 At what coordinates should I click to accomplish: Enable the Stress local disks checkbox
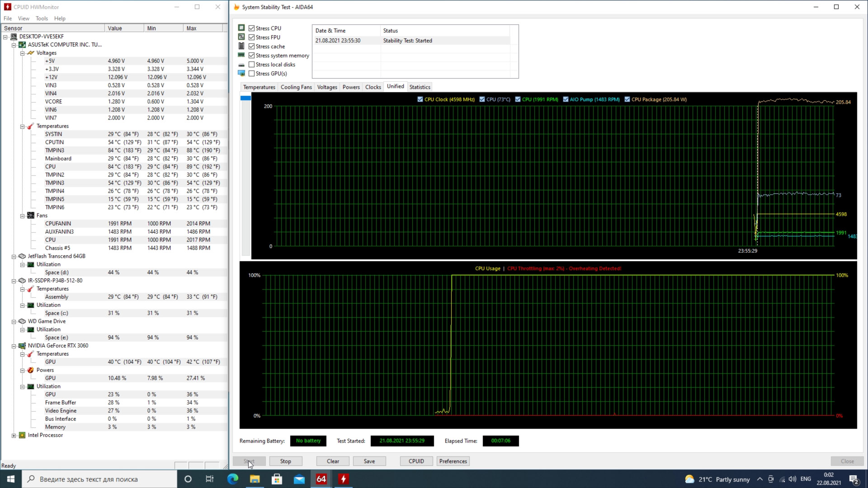point(252,64)
